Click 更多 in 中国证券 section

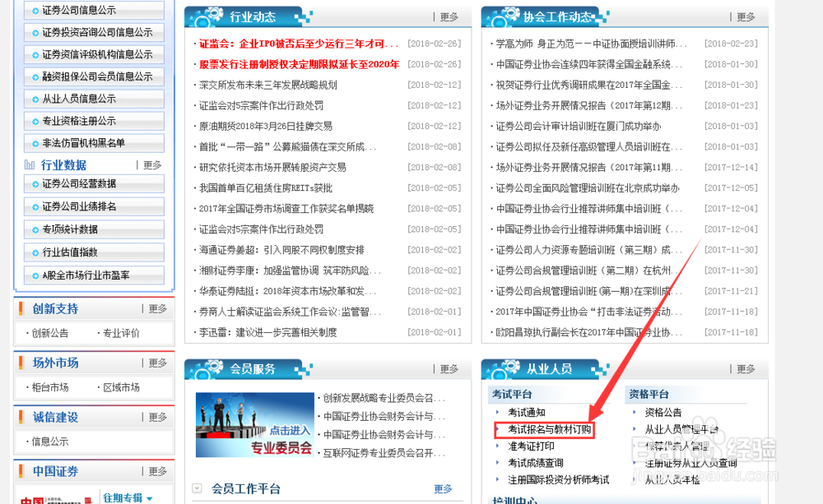(x=157, y=471)
